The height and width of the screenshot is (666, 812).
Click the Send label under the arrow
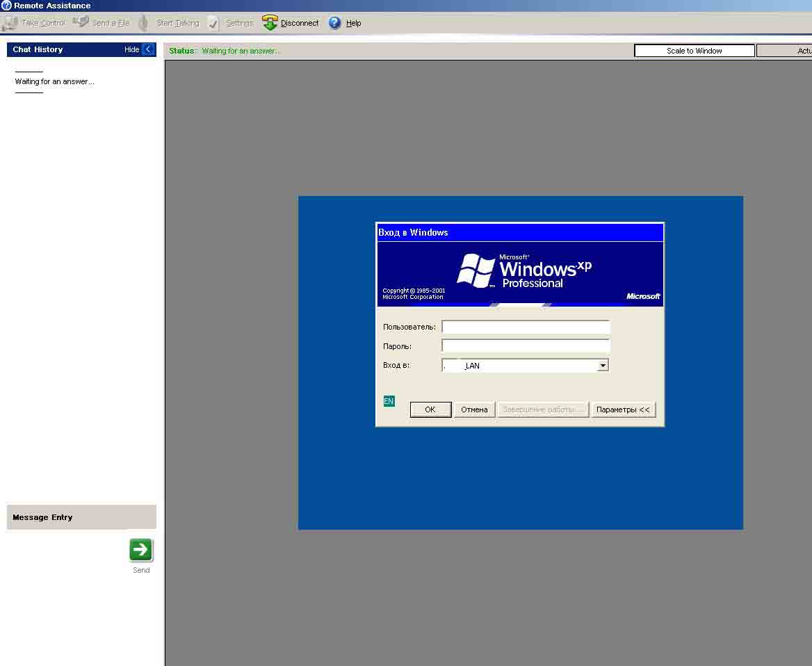pos(141,570)
